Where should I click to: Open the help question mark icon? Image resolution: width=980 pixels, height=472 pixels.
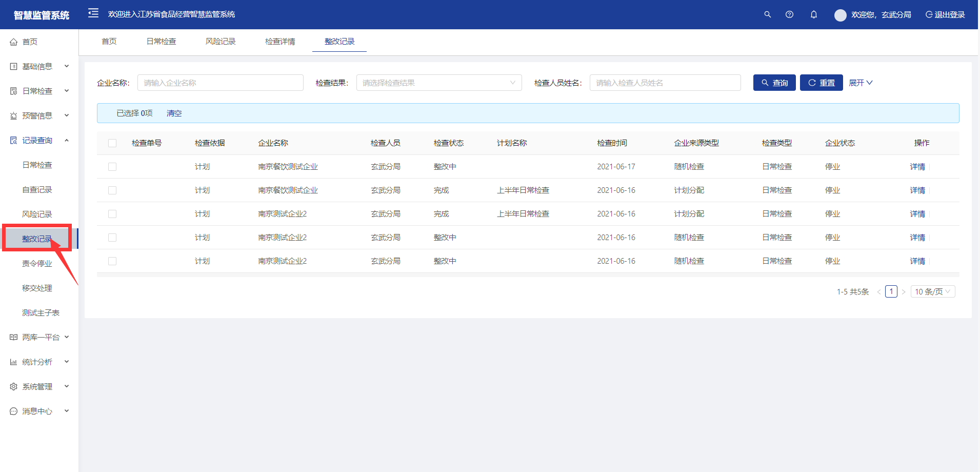click(x=789, y=14)
